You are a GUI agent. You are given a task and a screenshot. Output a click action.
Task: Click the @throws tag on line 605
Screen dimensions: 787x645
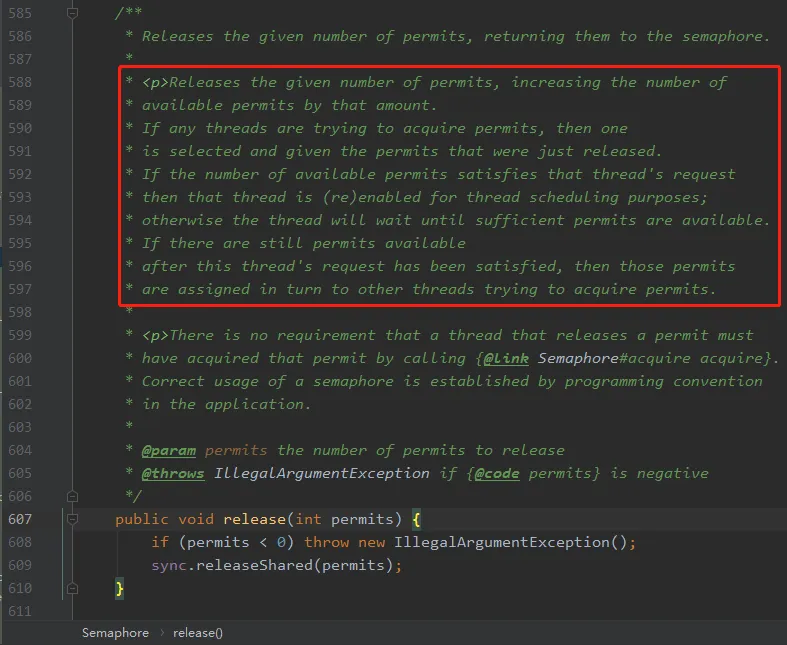pos(173,473)
